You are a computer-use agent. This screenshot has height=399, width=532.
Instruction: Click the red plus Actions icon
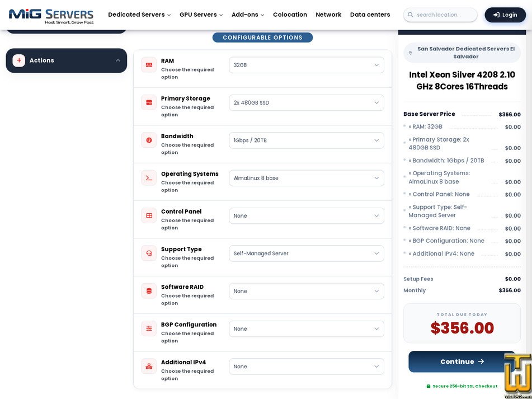19,60
